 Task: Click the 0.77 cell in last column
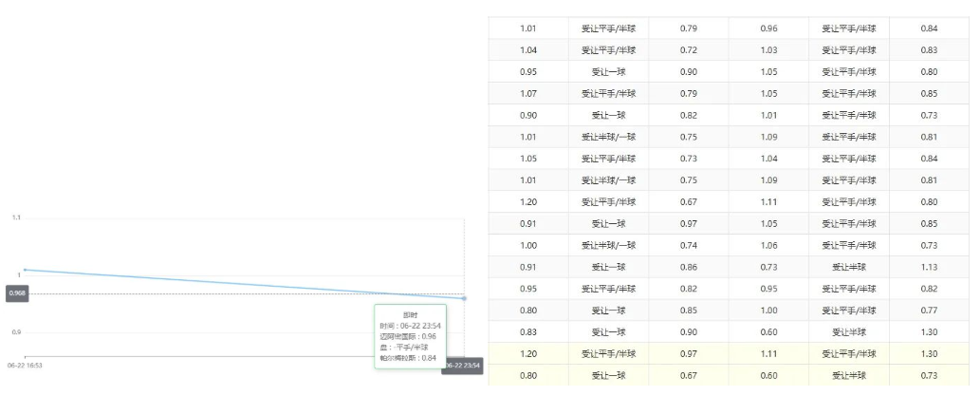[x=929, y=311]
